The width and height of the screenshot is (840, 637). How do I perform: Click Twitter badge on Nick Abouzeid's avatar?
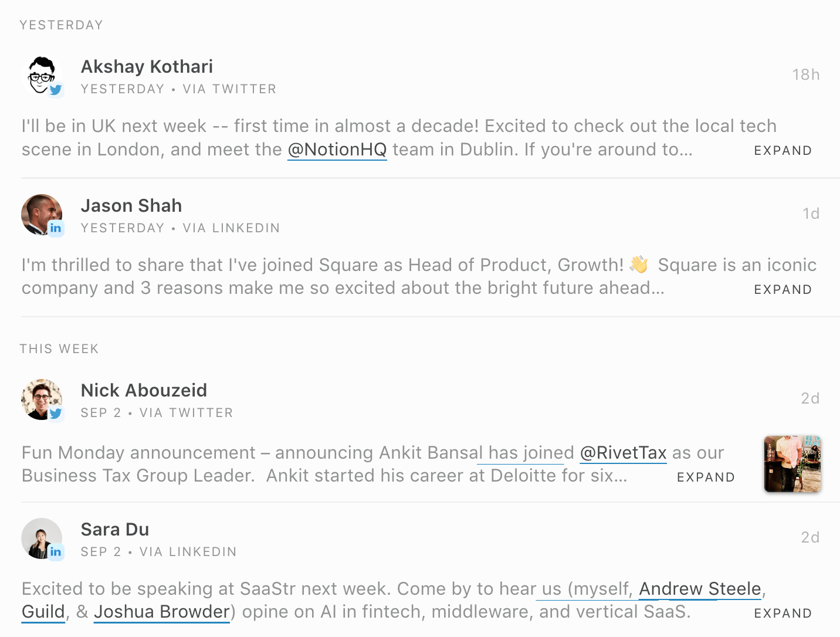pyautogui.click(x=56, y=414)
